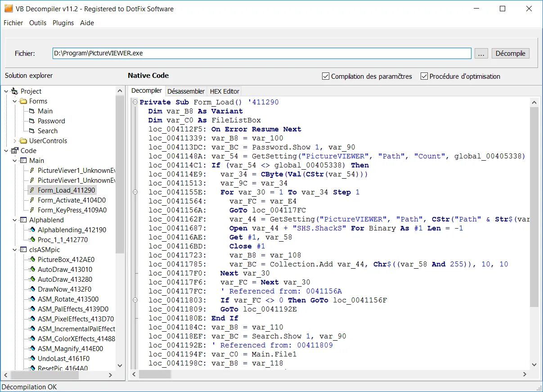Screen dimensions: 543x392
Task: Click the PictureBox_412AE0 method icon
Action: point(32,260)
